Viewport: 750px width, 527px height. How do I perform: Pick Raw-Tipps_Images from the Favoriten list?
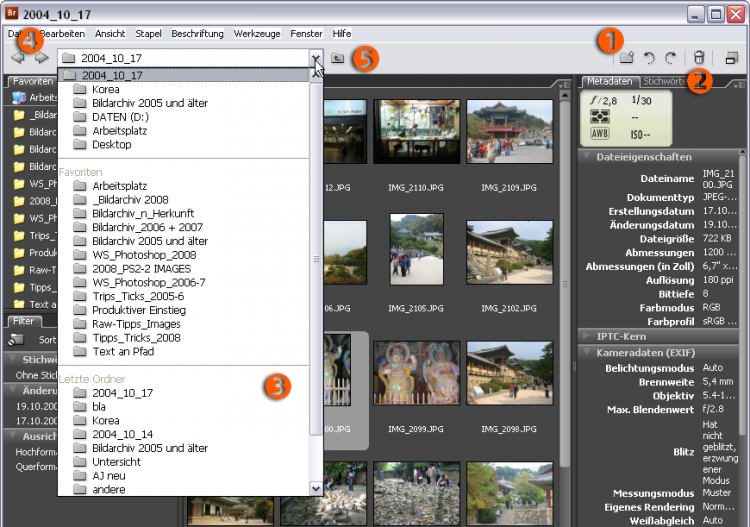(136, 324)
